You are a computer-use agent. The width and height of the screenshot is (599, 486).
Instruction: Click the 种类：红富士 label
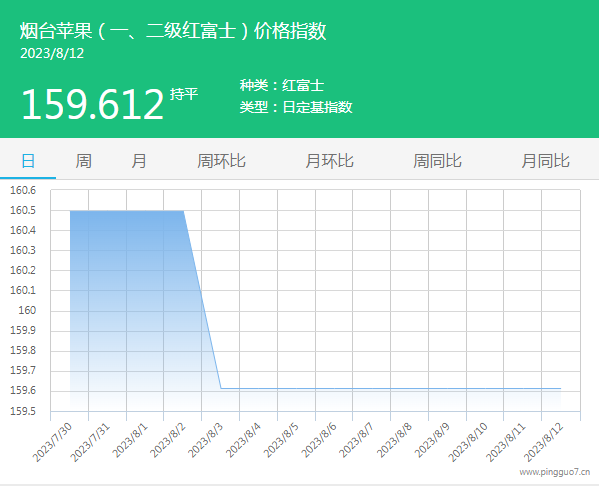coord(282,85)
